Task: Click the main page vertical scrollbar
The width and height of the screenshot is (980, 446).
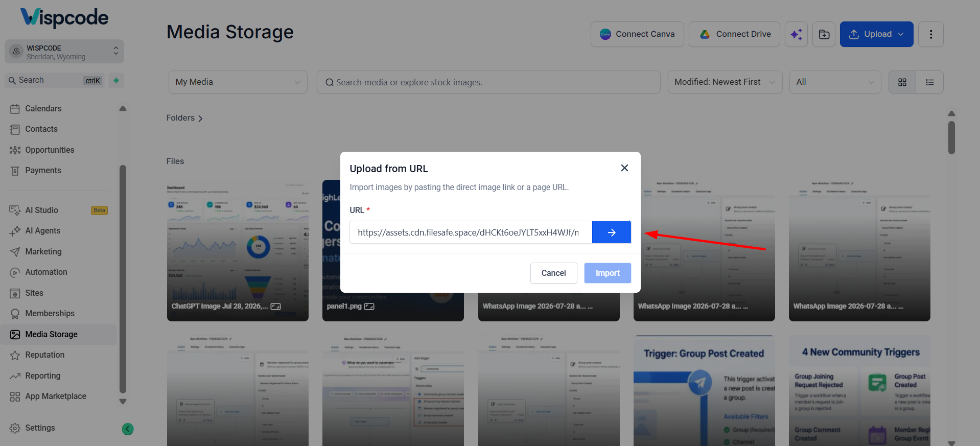Action: point(951,137)
